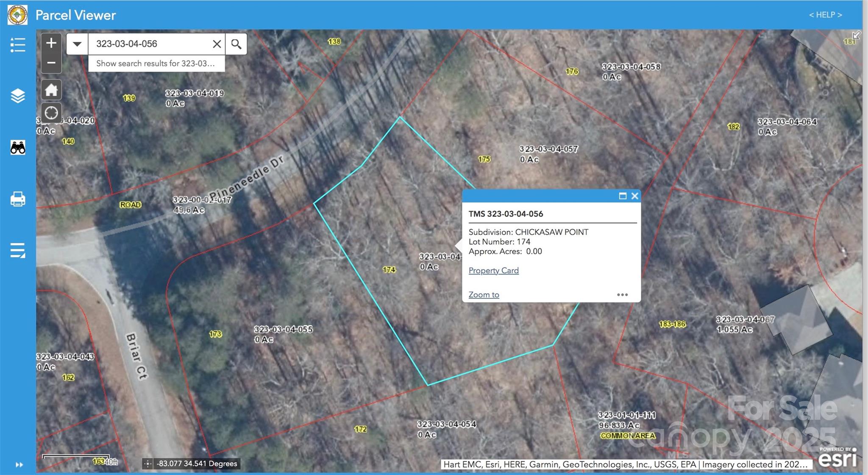Open the legend list panel icon
This screenshot has width=868, height=475.
coord(18,44)
